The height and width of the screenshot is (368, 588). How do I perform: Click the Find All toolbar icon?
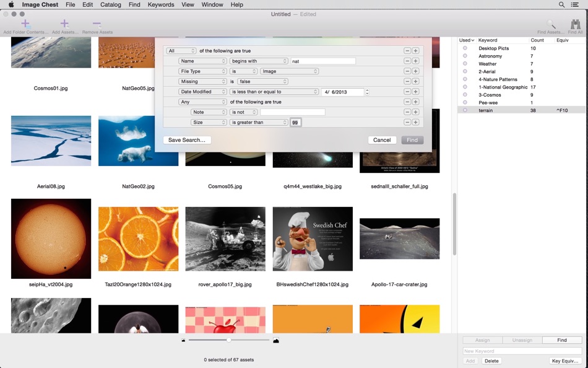575,24
